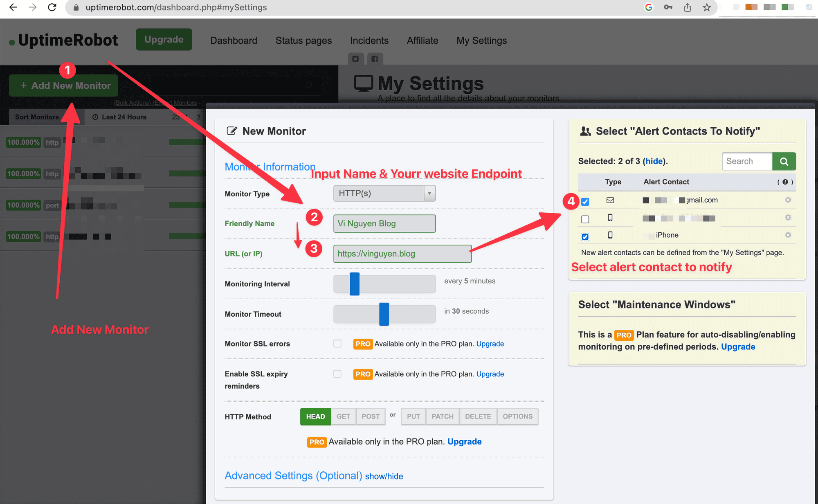Open settings gear for gmail.com contact
The height and width of the screenshot is (504, 818).
[788, 200]
